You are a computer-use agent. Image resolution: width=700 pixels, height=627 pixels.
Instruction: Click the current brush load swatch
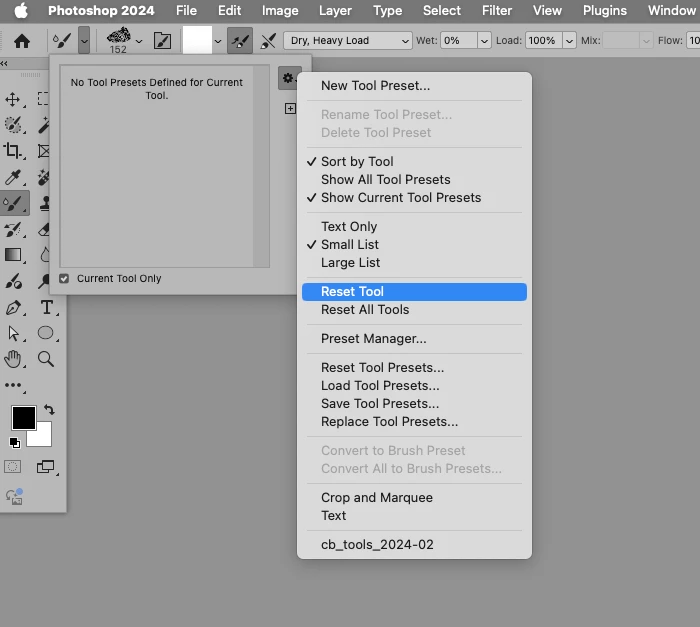click(197, 40)
